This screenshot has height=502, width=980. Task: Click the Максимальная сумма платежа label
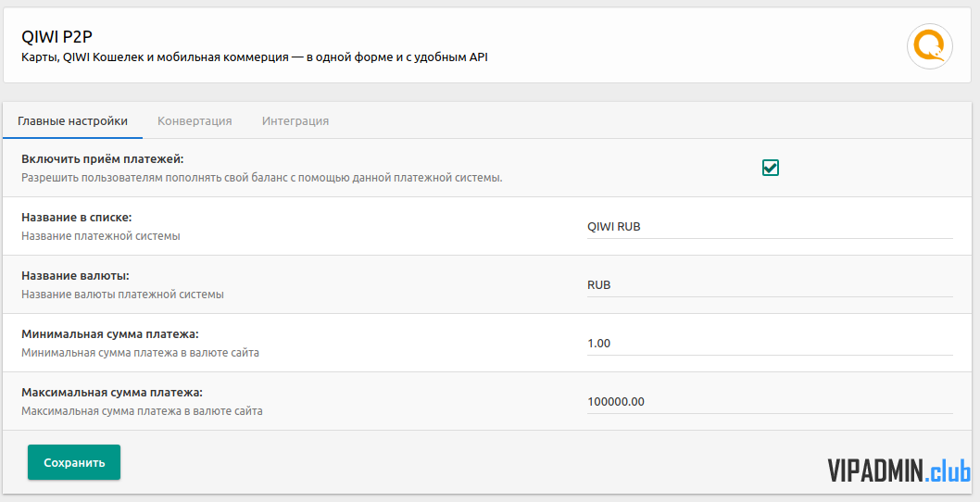(x=112, y=393)
